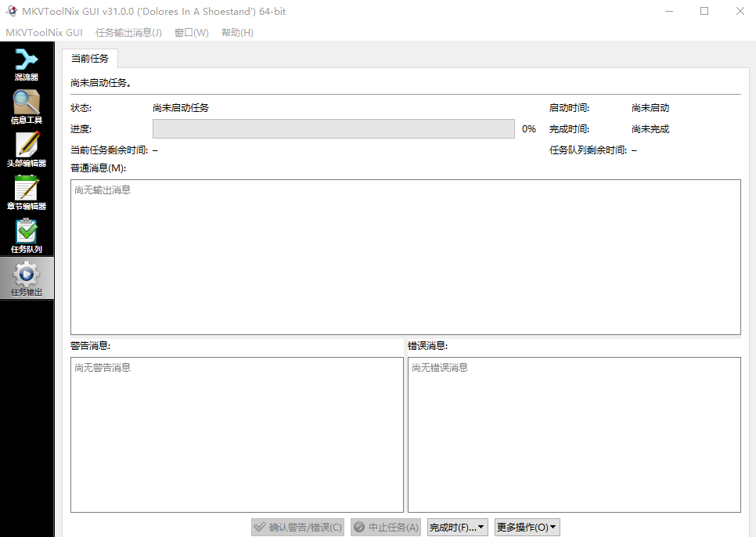Click inside the 错误消息 errors text box
This screenshot has height=537, width=756.
574,434
